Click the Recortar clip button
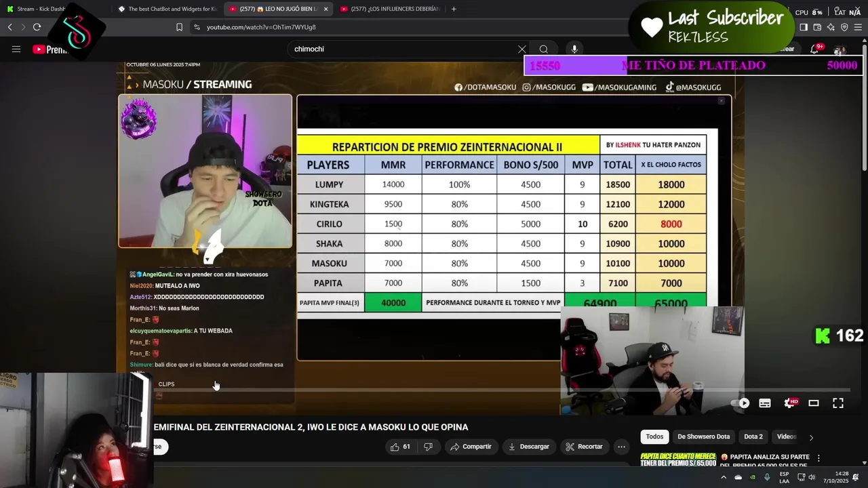The height and width of the screenshot is (488, 868). click(x=584, y=447)
